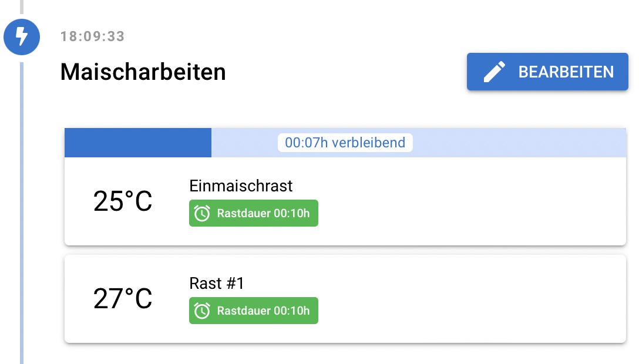Expand the Rast #1 step card
The height and width of the screenshot is (364, 639).
[345, 298]
